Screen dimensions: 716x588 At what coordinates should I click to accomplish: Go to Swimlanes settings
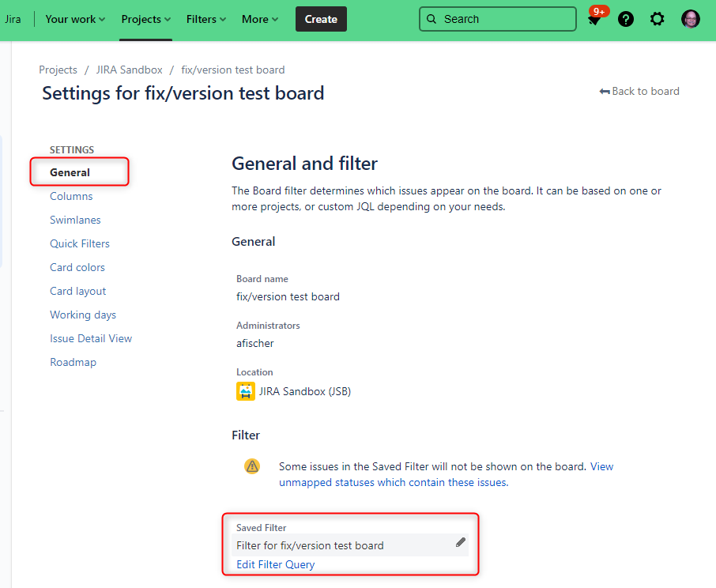click(x=75, y=220)
